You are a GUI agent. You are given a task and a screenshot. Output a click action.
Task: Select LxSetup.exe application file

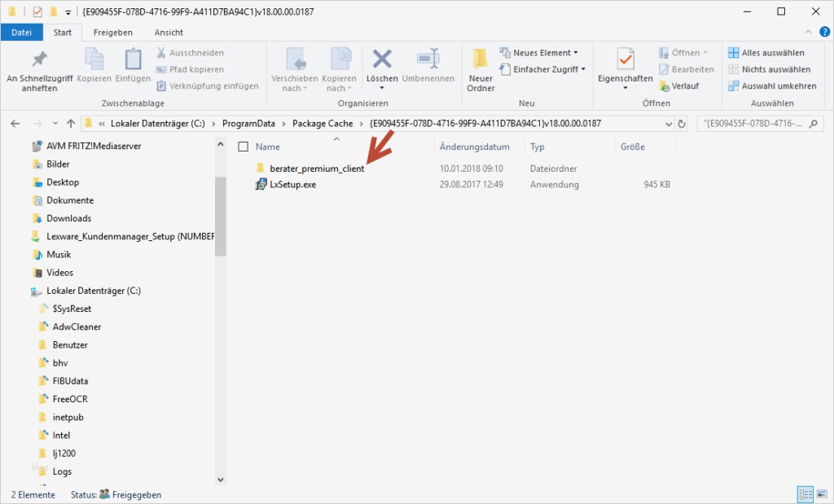pos(285,185)
